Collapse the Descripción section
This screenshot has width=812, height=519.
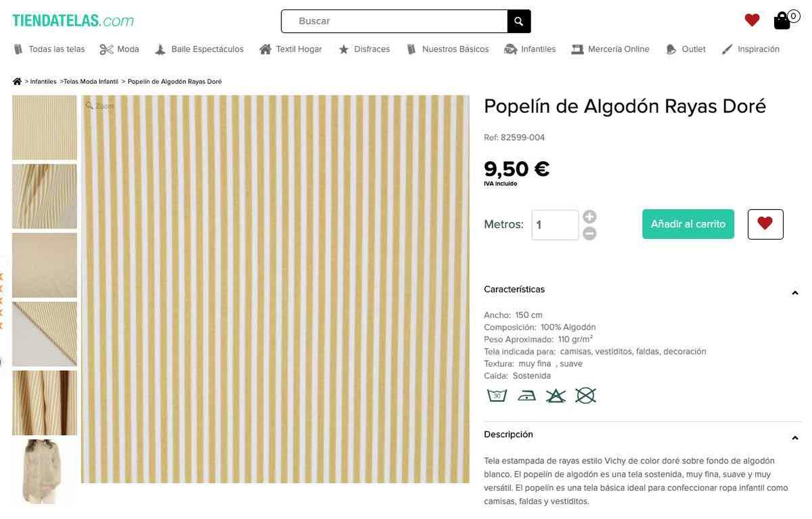pyautogui.click(x=795, y=438)
